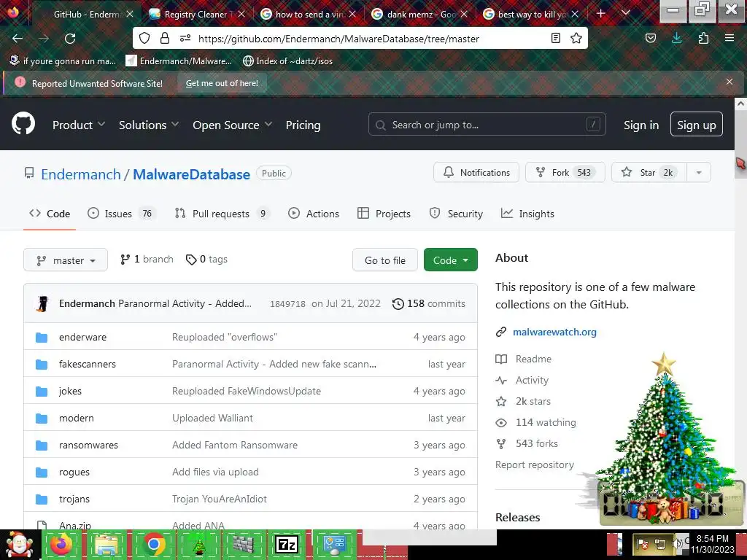Click the padlock site security icon
747x560 pixels.
point(165,38)
